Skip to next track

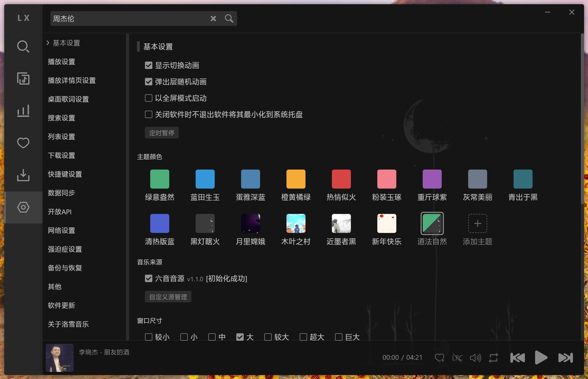click(x=565, y=358)
